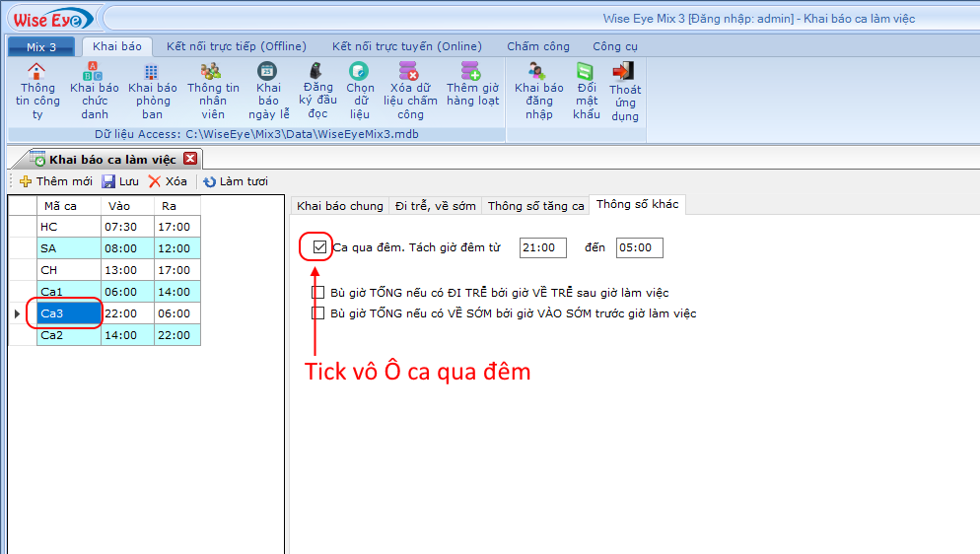Open Thông tin công ty company info icon
This screenshot has width=980, height=554.
point(36,72)
